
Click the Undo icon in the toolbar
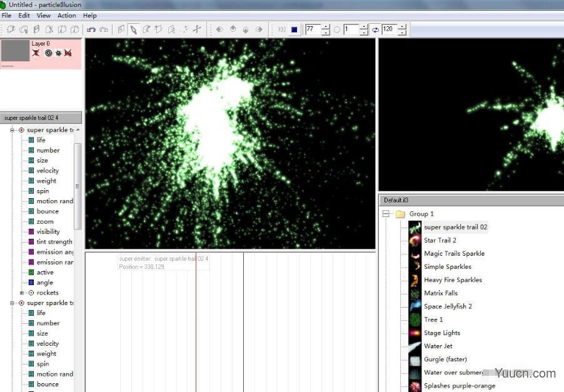click(93, 29)
